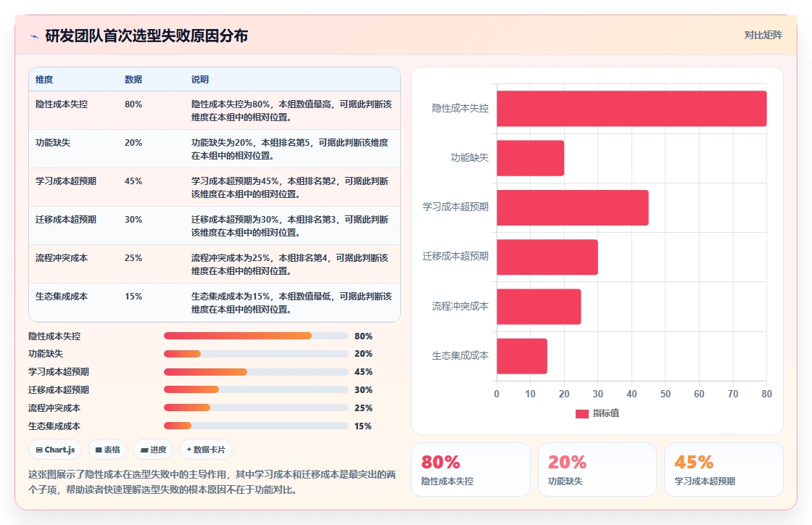Viewport: 812px width, 525px height.
Task: Click the 隐性成本失控 chart axis label
Action: coord(460,108)
